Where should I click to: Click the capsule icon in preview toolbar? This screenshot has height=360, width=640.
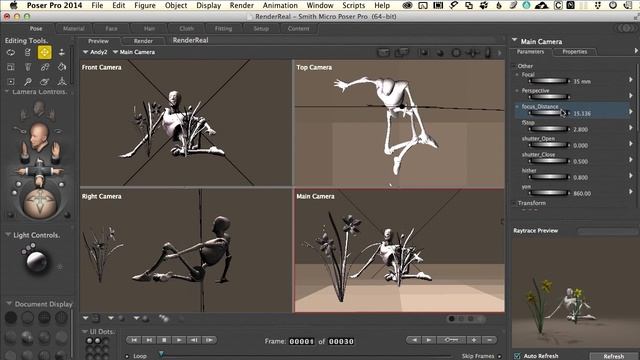(488, 53)
